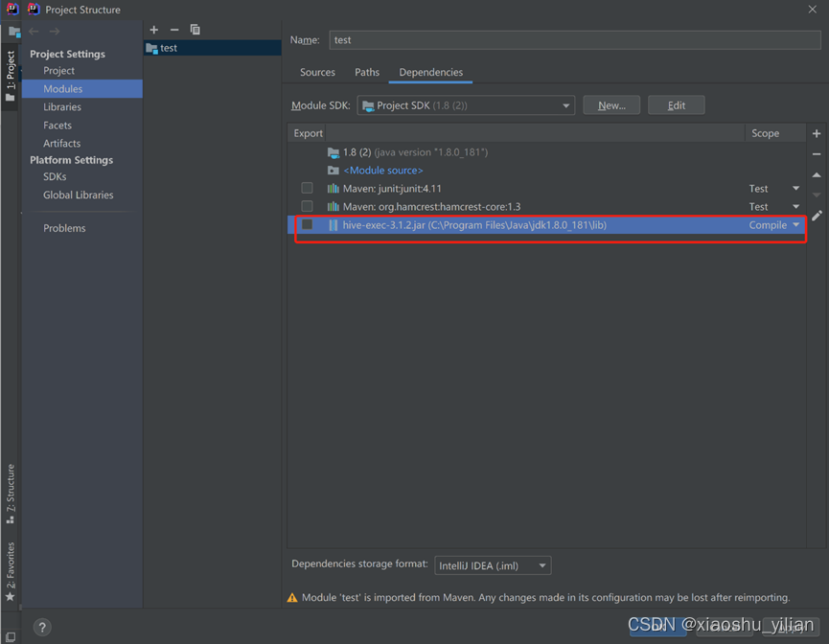829x644 pixels.
Task: Select hive-exec-3.1.2.jar dependency row
Action: (x=546, y=224)
